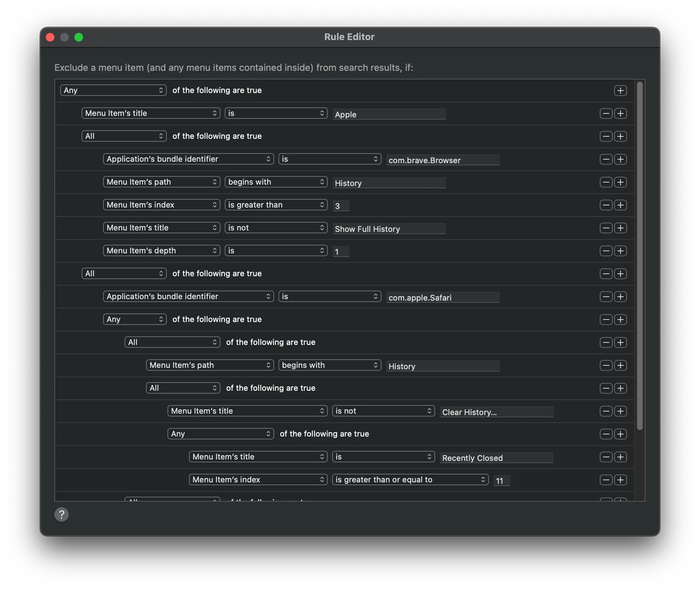Add a condition after the com.brave.Browser row

621,159
